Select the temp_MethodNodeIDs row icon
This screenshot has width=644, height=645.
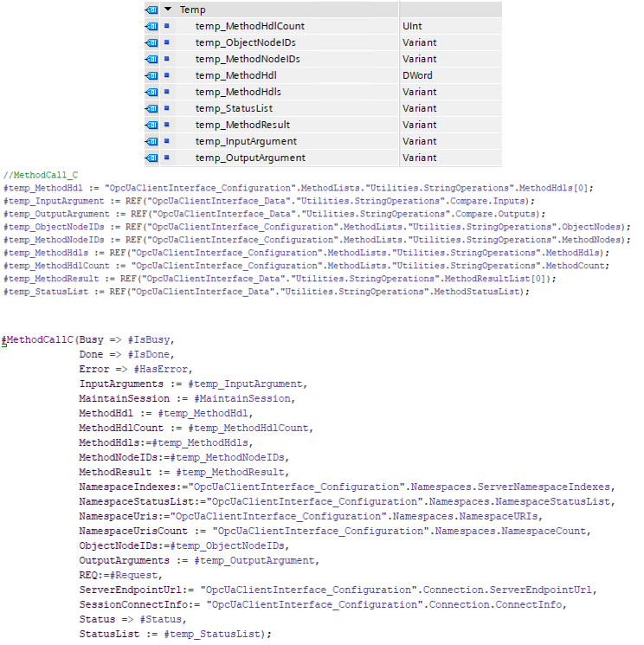tap(151, 59)
